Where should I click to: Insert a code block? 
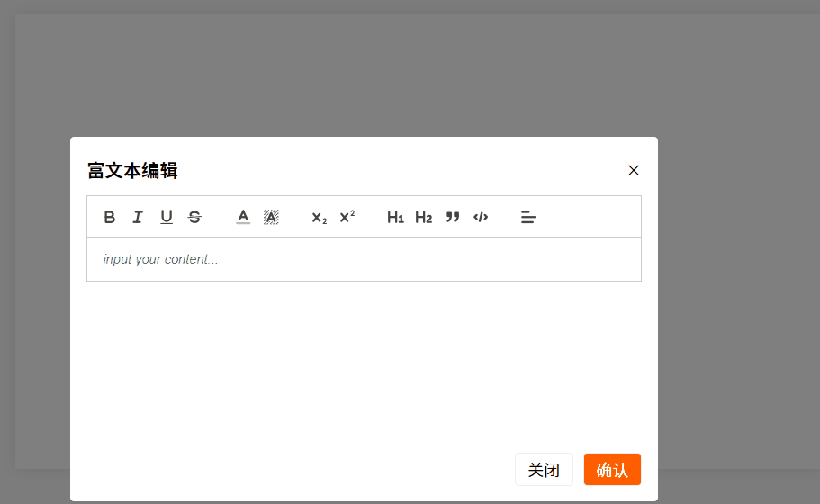[481, 217]
